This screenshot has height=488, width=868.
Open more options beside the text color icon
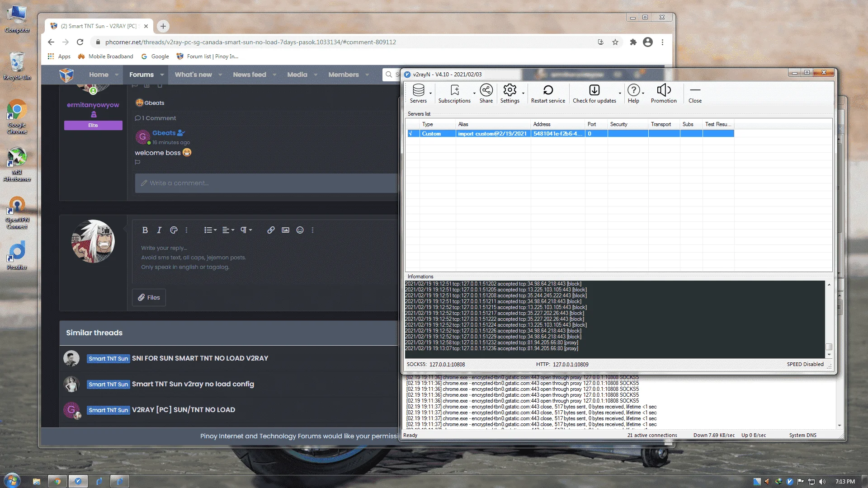tap(186, 230)
